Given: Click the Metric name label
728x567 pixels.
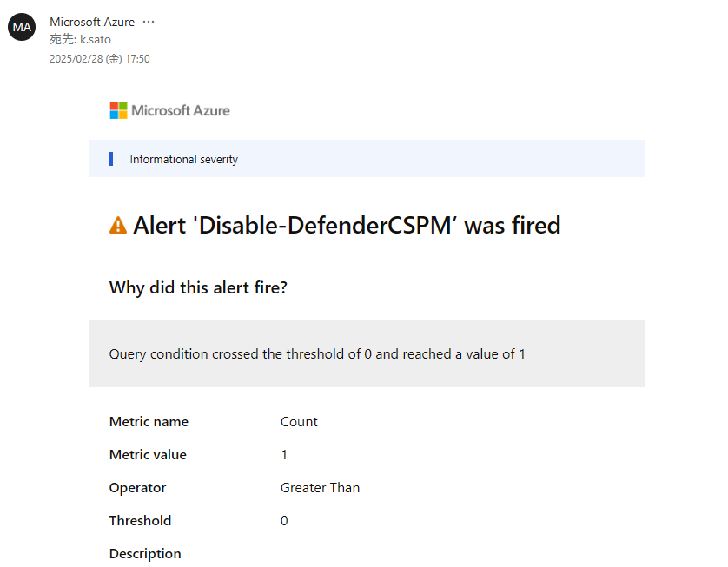Looking at the screenshot, I should pos(149,422).
